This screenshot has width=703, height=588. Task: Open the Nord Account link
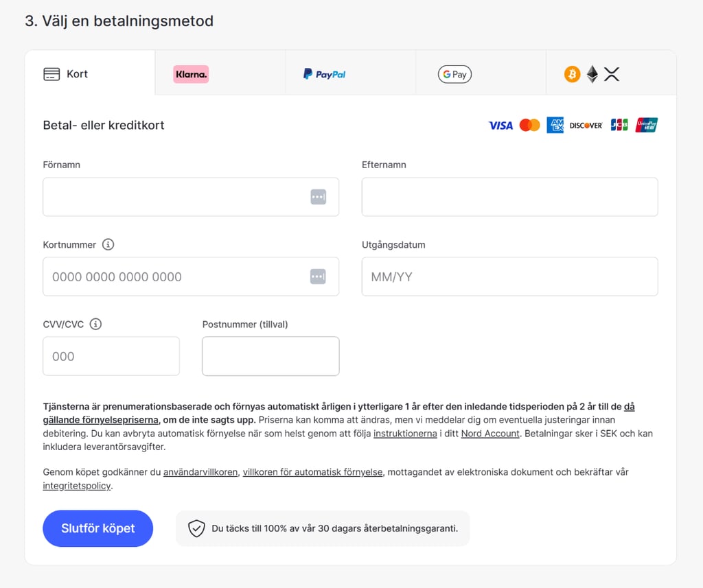pyautogui.click(x=490, y=434)
